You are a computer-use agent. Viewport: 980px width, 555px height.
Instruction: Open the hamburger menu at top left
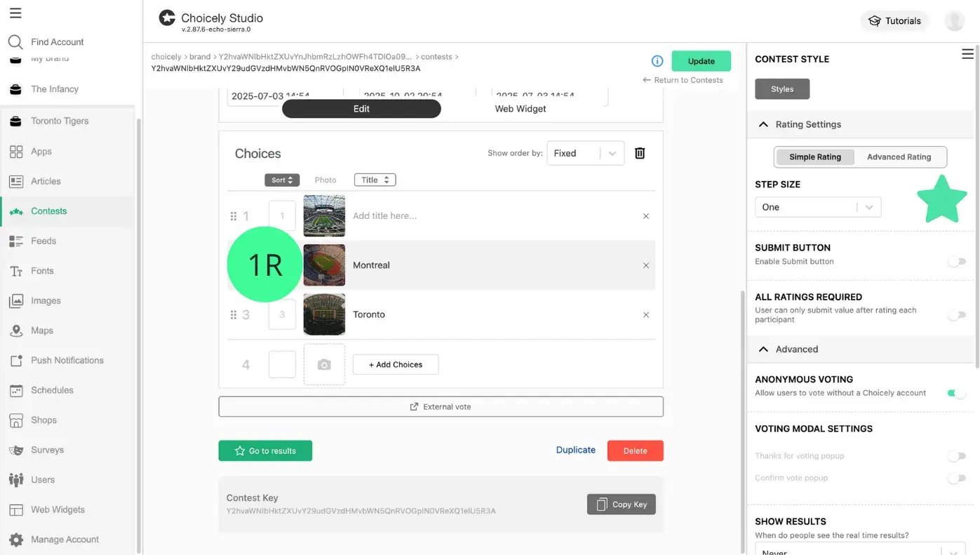[15, 13]
